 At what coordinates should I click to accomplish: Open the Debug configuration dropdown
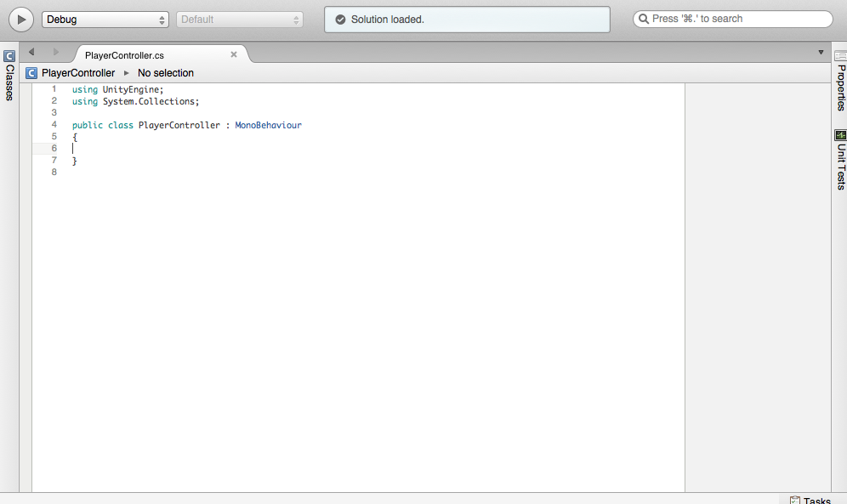[x=105, y=20]
